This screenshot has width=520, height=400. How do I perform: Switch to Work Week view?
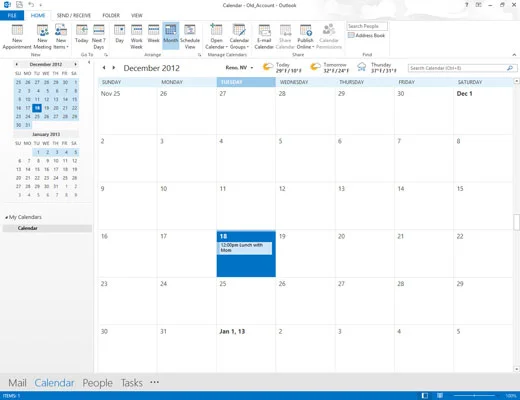[136, 36]
